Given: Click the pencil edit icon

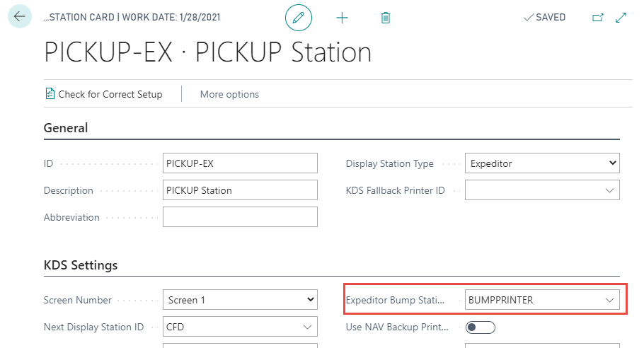Looking at the screenshot, I should tap(298, 18).
